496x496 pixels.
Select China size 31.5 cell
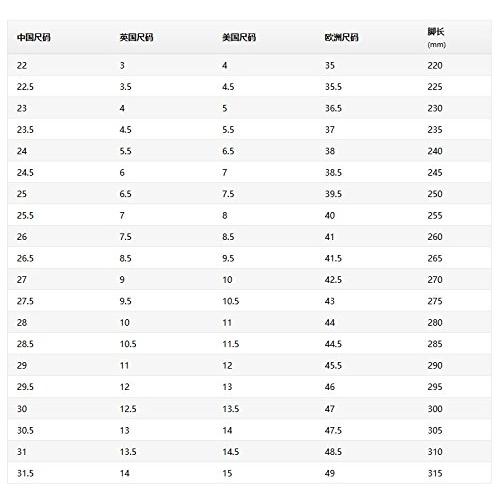point(25,473)
